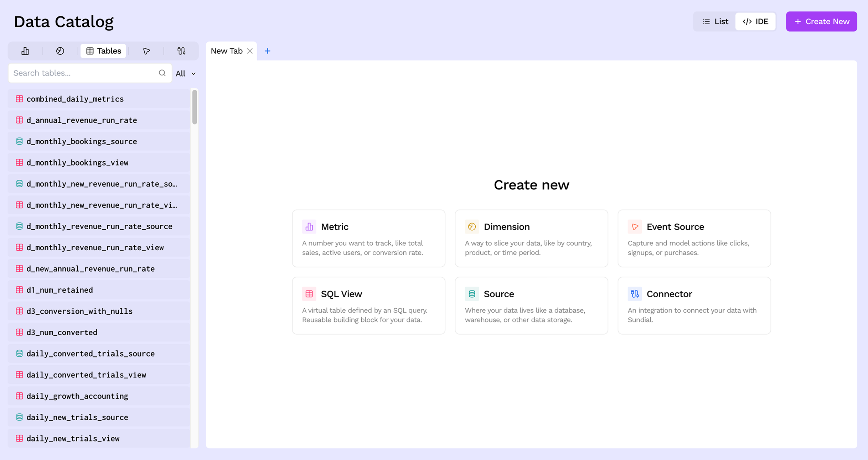Image resolution: width=868 pixels, height=460 pixels.
Task: Open the Event Sources filter
Action: pyautogui.click(x=146, y=51)
